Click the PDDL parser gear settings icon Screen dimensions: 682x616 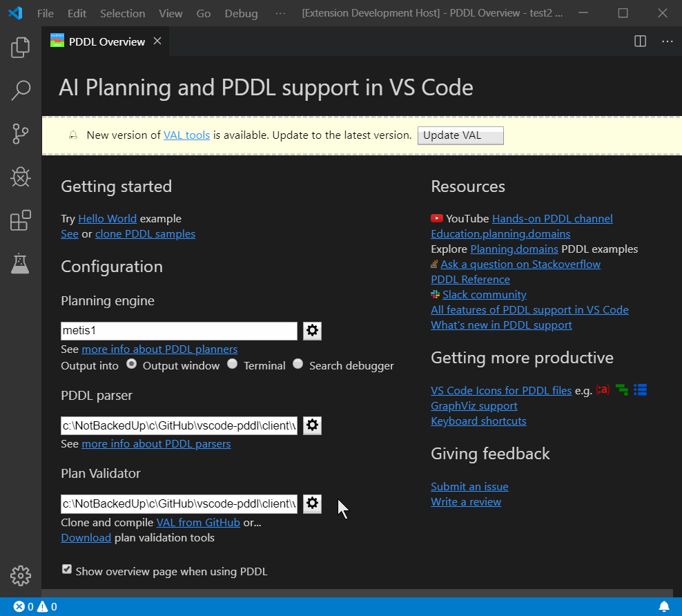pos(312,425)
